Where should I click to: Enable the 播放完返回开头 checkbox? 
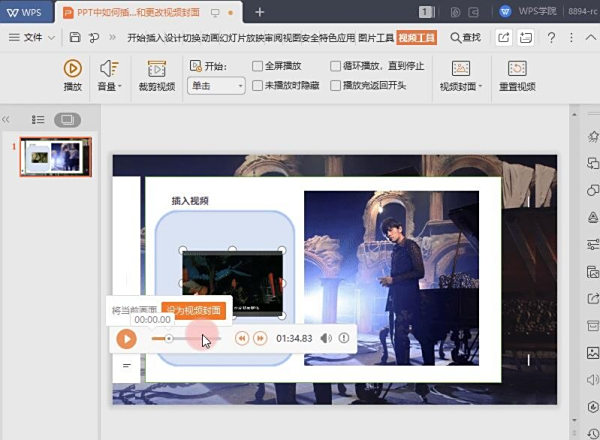(336, 85)
